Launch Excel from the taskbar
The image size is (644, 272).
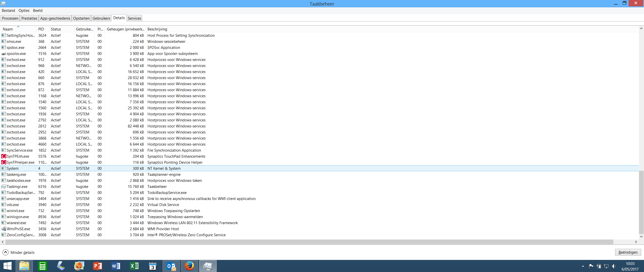point(134,266)
